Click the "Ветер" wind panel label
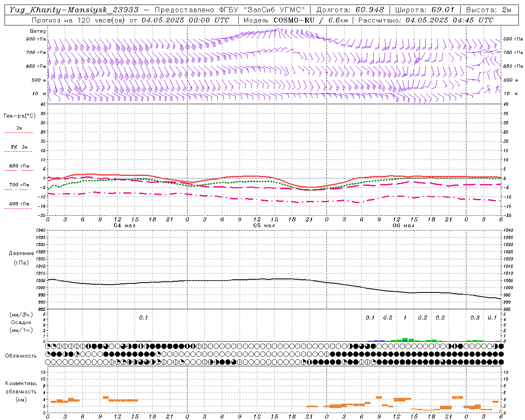Screen dimensions: 525x420 pos(38,31)
